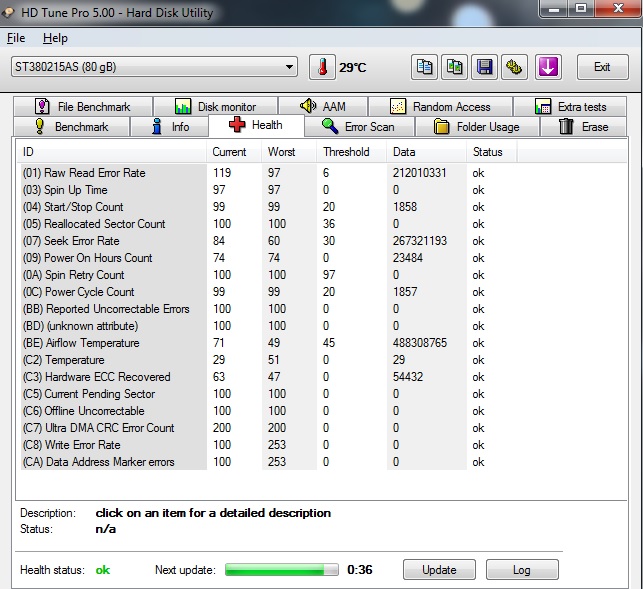The height and width of the screenshot is (589, 643).
Task: Open the AAM tab
Action: point(323,107)
